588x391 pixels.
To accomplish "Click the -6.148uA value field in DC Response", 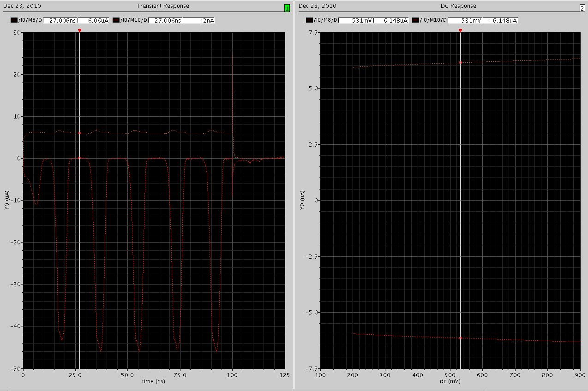I will (501, 20).
